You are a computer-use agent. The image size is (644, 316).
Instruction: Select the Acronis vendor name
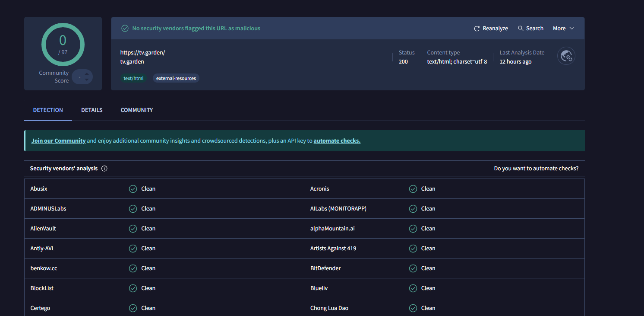pos(320,189)
